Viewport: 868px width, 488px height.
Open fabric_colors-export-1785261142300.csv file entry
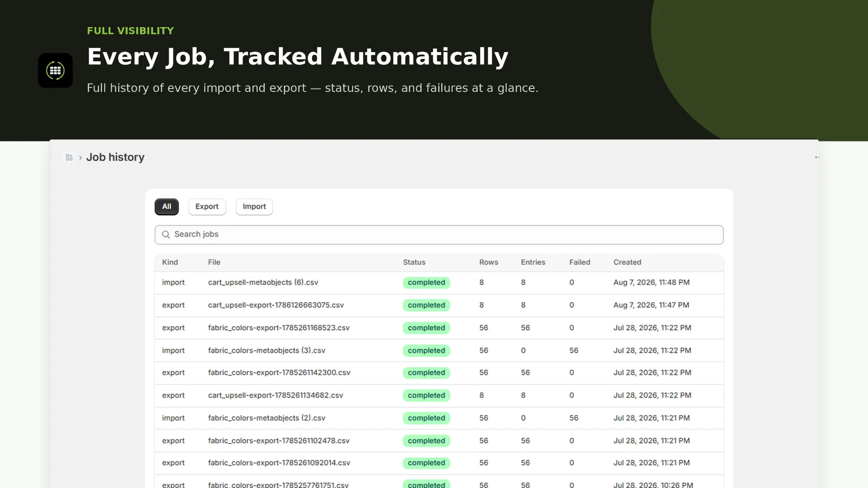pos(279,373)
